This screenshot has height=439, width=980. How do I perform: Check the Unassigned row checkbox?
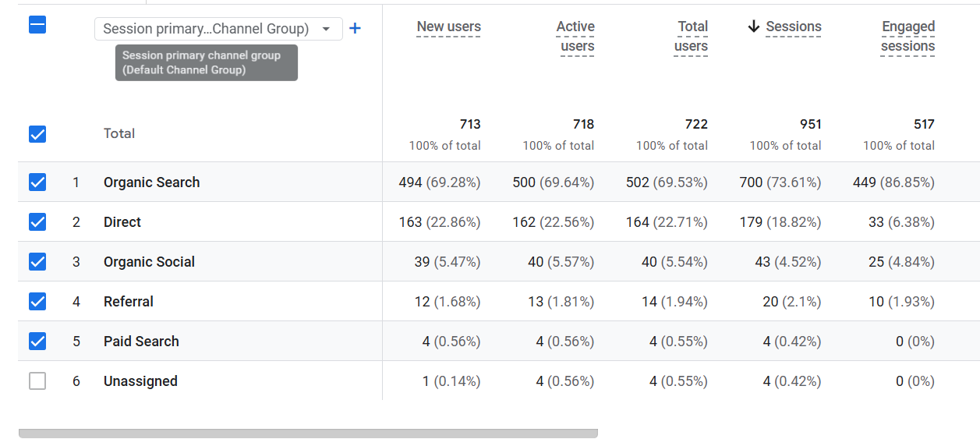pos(37,381)
